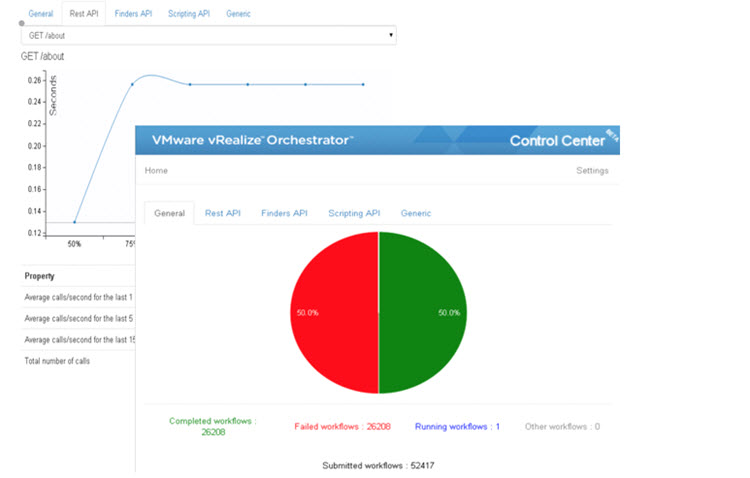The image size is (750, 478).
Task: Click the 0.26 data point at the chart's end
Action: pos(363,85)
